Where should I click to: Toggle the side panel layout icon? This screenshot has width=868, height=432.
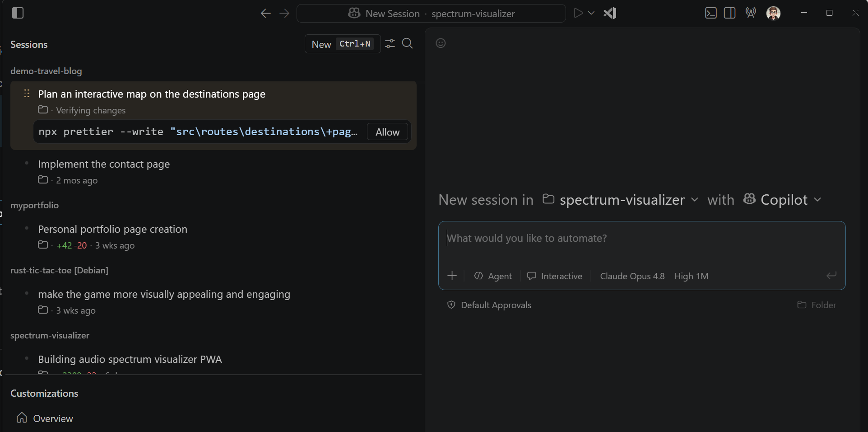730,13
